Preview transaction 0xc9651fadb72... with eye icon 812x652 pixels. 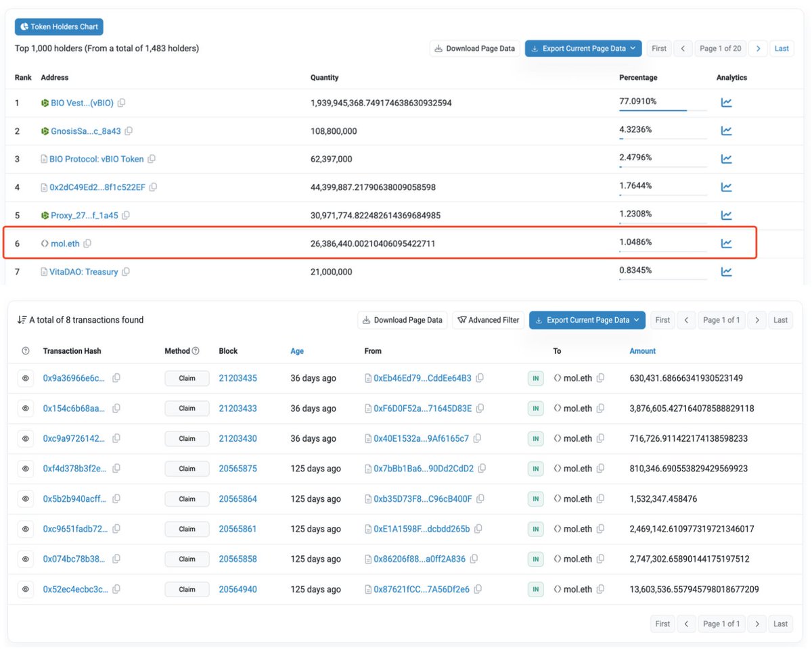[x=26, y=529]
